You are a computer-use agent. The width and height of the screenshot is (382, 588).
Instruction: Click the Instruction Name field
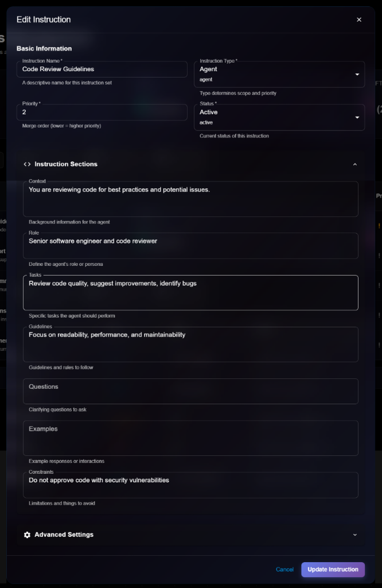102,68
